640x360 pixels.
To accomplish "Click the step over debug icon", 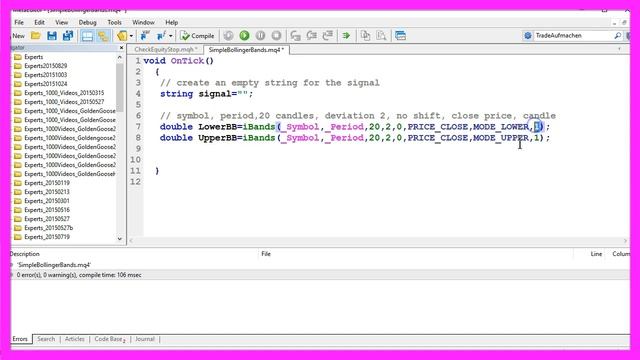I will coord(312,36).
